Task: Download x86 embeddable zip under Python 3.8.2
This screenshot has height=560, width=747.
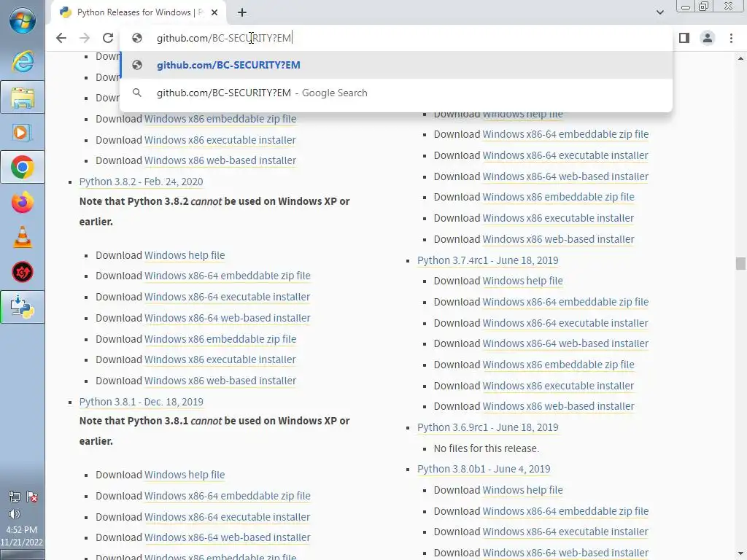Action: [x=220, y=339]
